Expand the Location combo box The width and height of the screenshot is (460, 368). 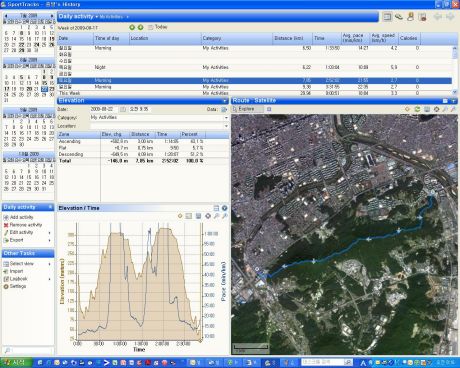(x=226, y=126)
